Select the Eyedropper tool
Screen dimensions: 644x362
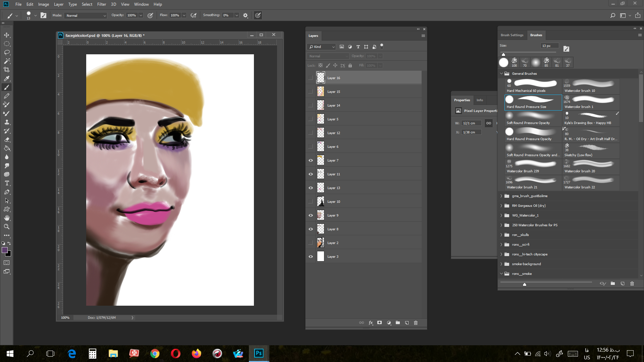(x=7, y=78)
